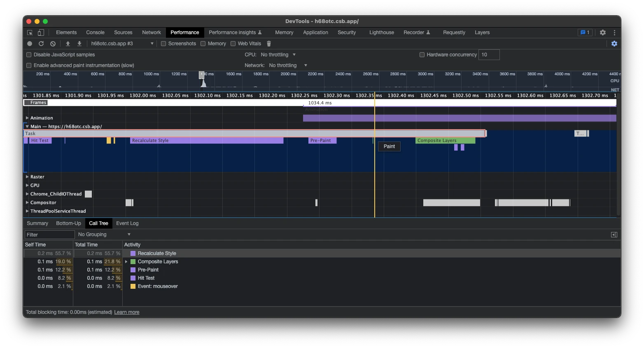
Task: Click the Filter input field
Action: click(x=49, y=234)
